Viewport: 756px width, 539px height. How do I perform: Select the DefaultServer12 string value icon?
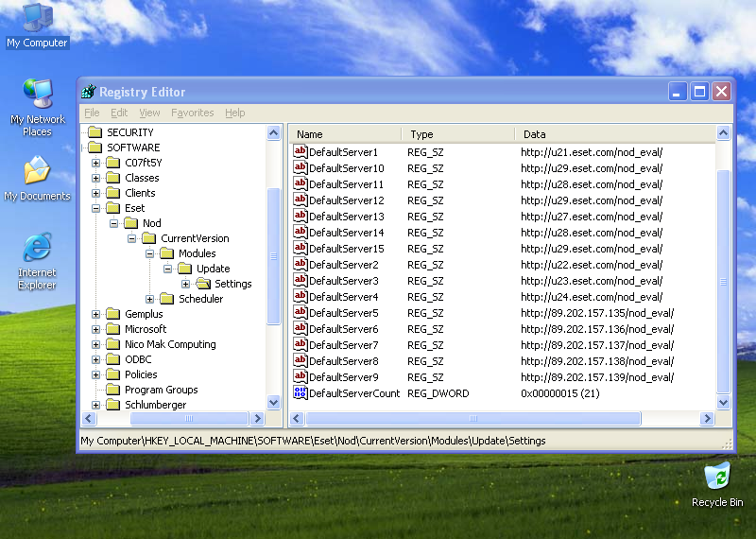pyautogui.click(x=301, y=200)
